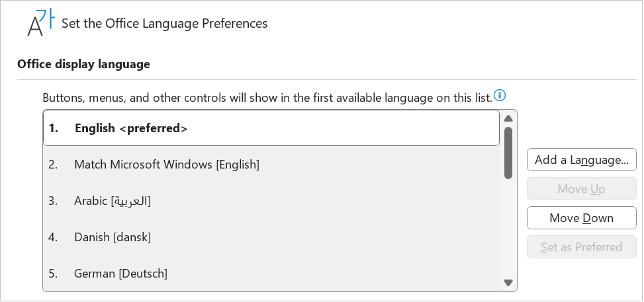Image resolution: width=644 pixels, height=302 pixels.
Task: Click the language list scroll up arrow
Action: point(508,118)
